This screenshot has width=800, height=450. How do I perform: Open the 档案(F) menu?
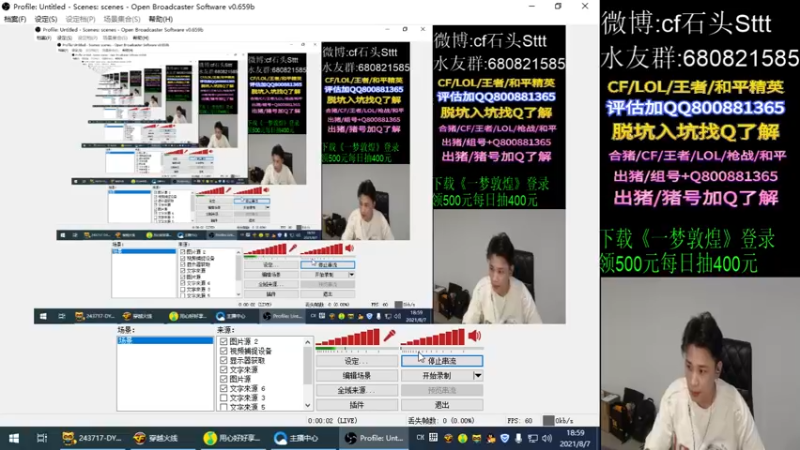pos(15,19)
